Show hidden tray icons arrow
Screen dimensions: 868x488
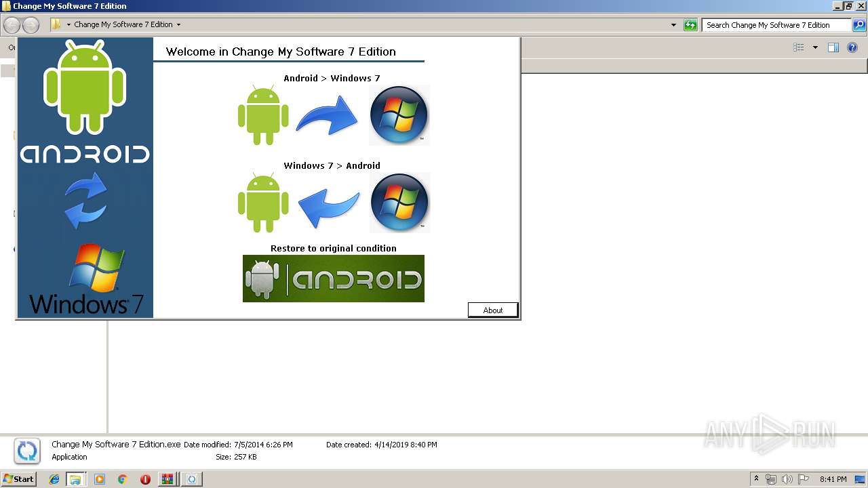[756, 479]
